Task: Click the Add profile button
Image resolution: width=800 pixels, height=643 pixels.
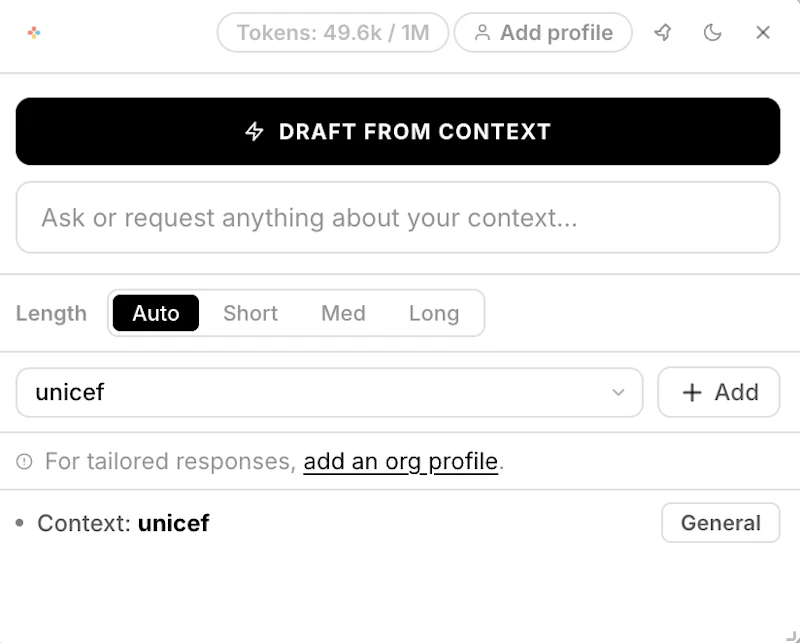Action: click(543, 32)
